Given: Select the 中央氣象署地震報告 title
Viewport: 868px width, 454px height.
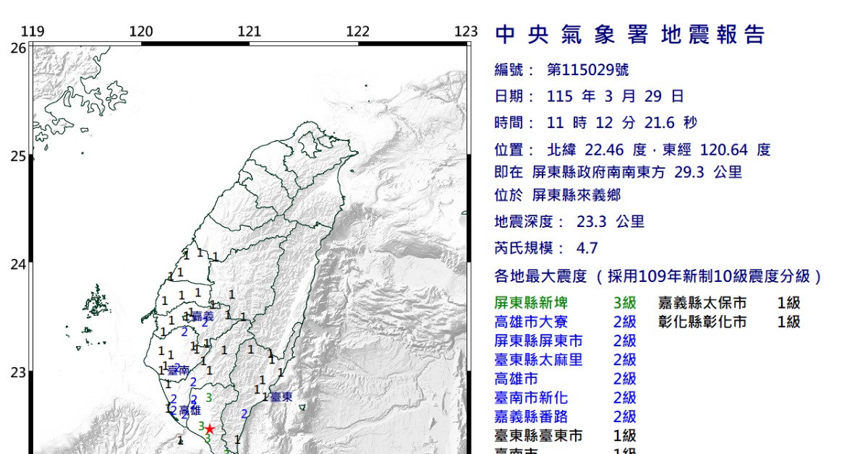Looking at the screenshot, I should coord(629,34).
